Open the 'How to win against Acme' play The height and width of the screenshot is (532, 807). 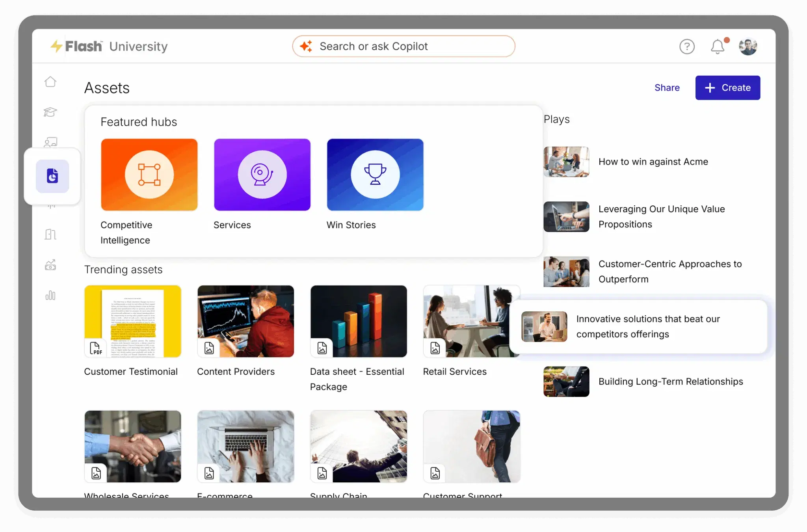click(653, 162)
